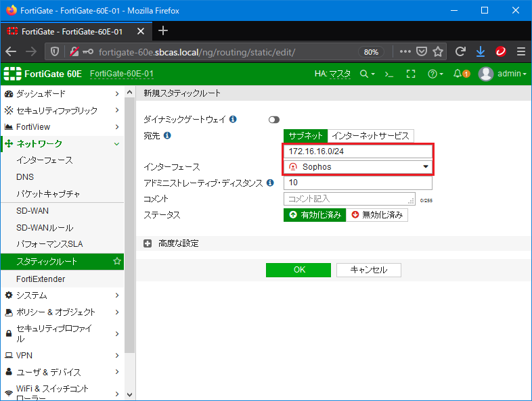This screenshot has width=532, height=401.
Task: Bookmark this page with the star
Action: [x=438, y=51]
